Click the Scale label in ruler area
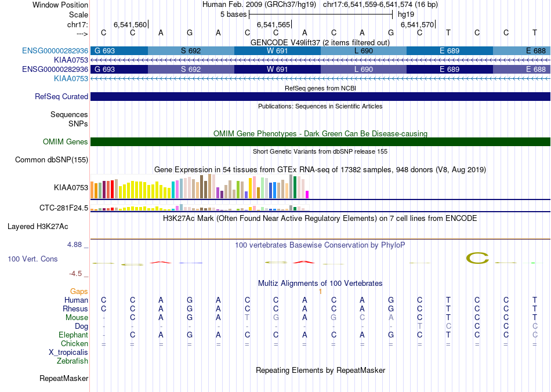The image size is (551, 392). (x=78, y=14)
